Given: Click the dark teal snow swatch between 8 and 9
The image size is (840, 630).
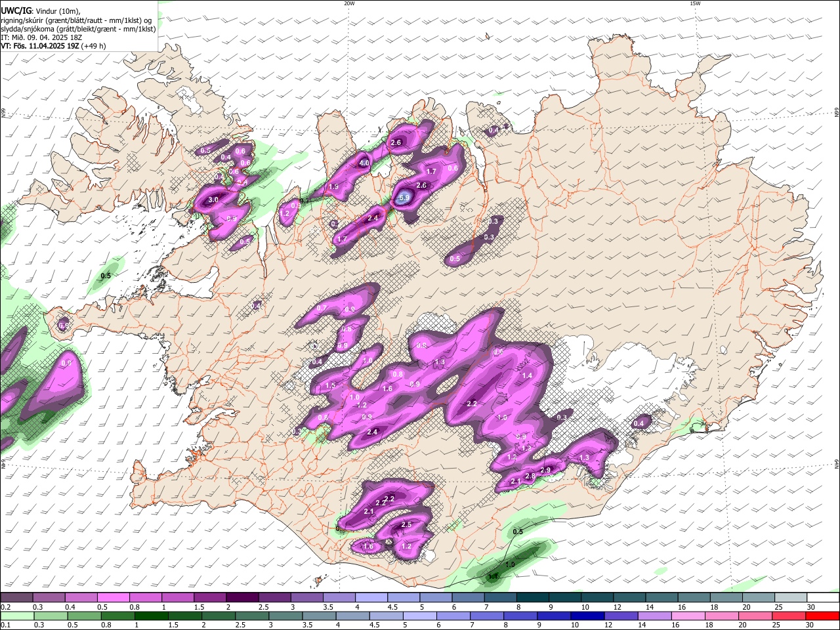Looking at the screenshot, I should click(532, 597).
